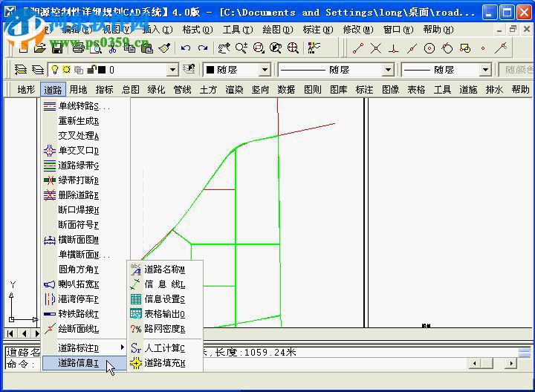Select 路网密度R in submenu
Screen dimensions: 535x392
[165, 329]
